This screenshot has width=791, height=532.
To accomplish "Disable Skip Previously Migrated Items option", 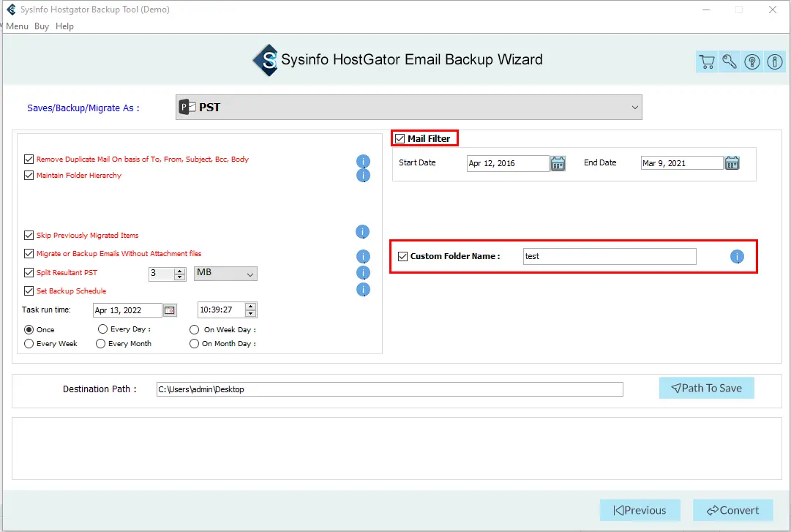I will pyautogui.click(x=29, y=236).
